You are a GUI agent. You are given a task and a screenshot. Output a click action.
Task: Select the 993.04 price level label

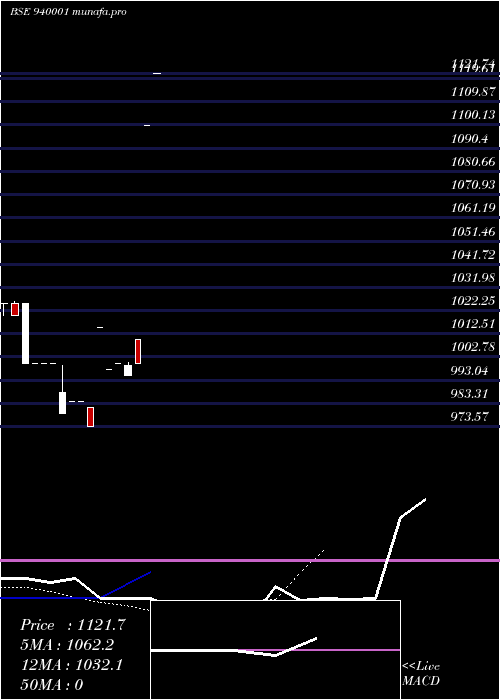[x=470, y=371]
